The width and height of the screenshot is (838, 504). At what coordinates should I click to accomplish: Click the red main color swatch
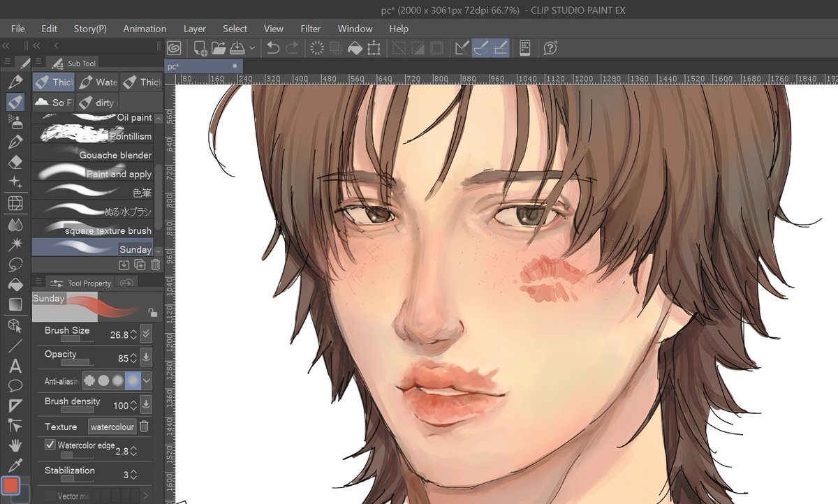pos(10,486)
